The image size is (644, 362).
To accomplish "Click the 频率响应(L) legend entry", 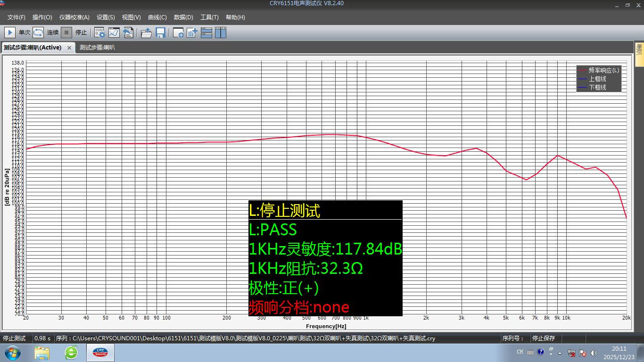I will pyautogui.click(x=603, y=70).
